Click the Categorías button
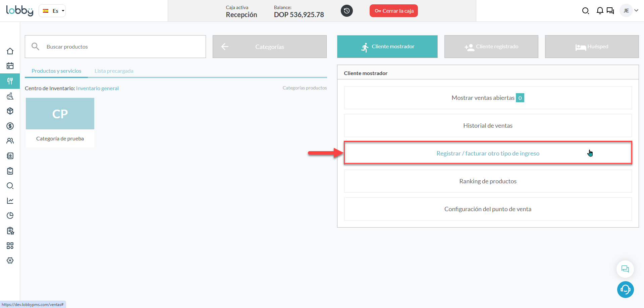The height and width of the screenshot is (308, 644). coord(270,47)
